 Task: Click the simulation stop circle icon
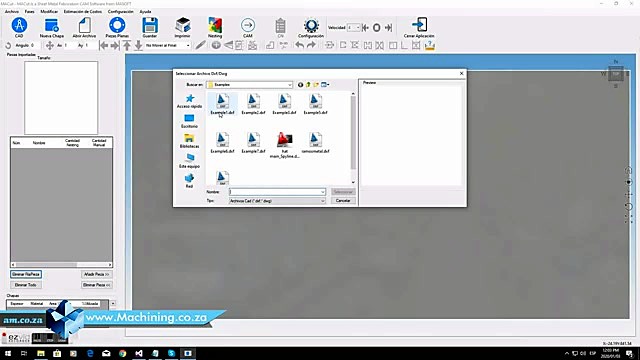377,28
